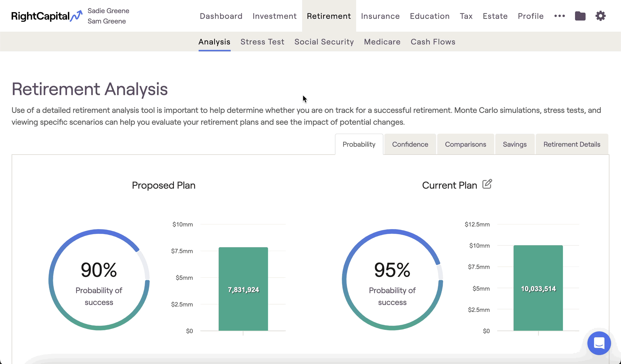Click the Proposed Plan 7,831,924 bar
The image size is (621, 364).
pos(243,289)
